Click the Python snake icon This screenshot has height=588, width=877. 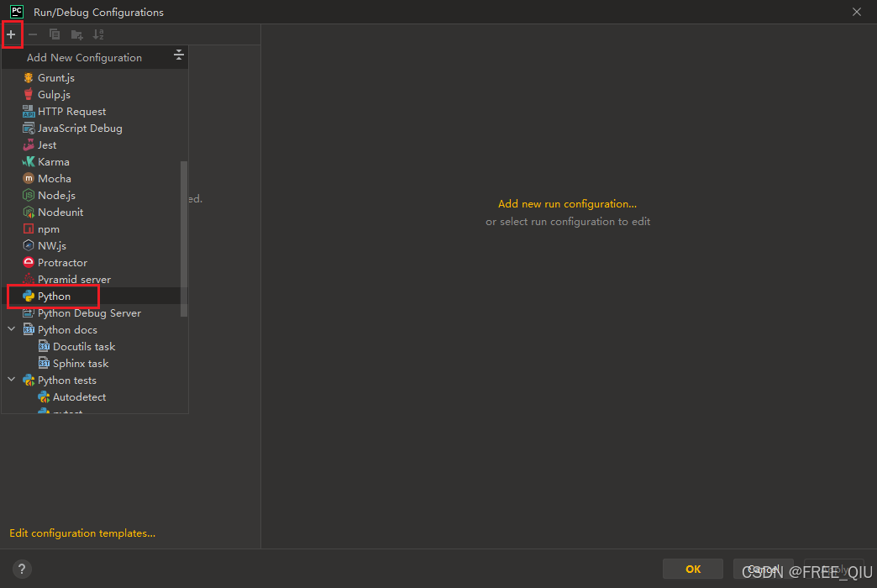pos(29,296)
